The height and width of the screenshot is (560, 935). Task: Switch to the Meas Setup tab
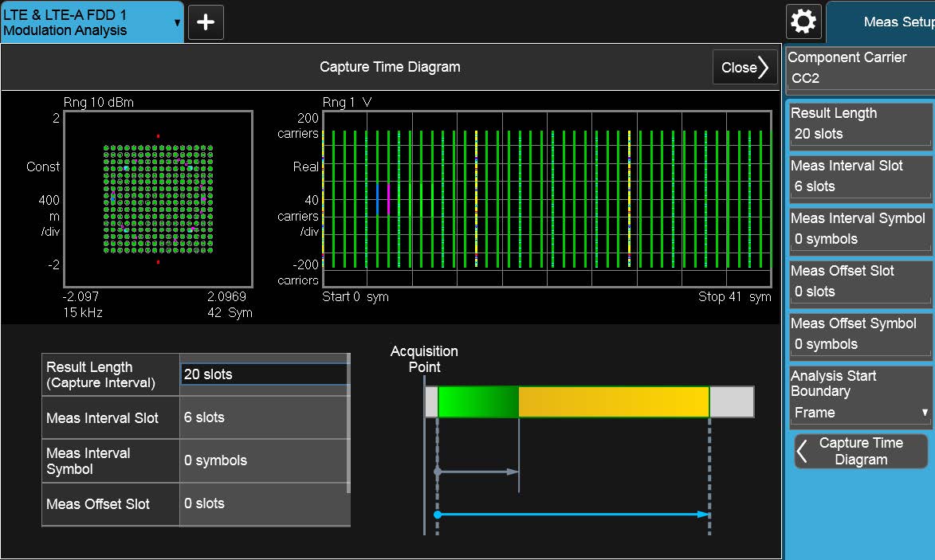[885, 22]
